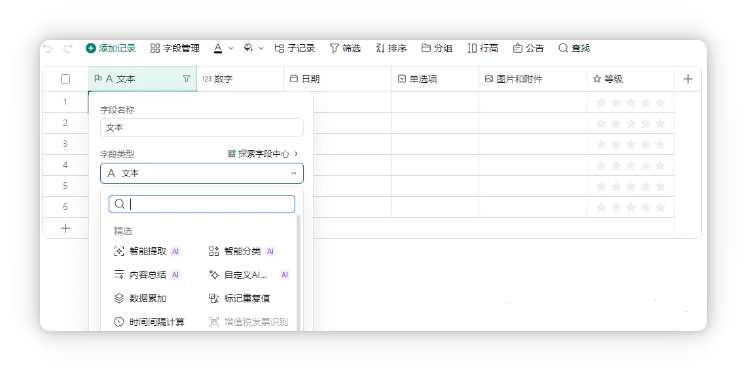Open 字段管理 field management
The width and height of the screenshot is (747, 371).
pos(175,48)
